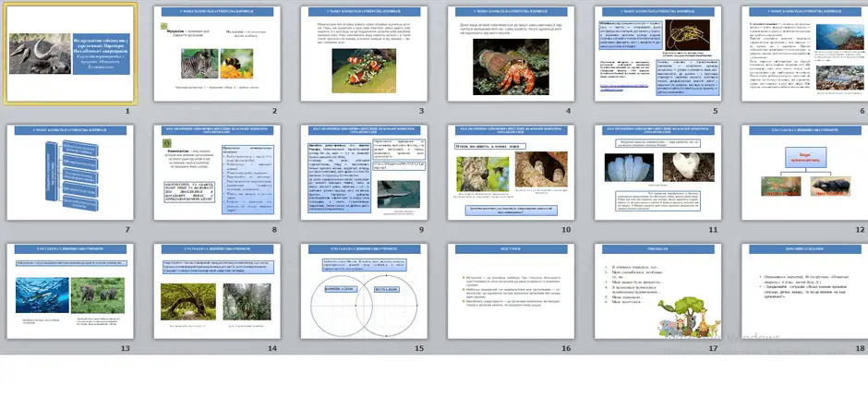Select slide 13 with fish and elephants
The height and width of the screenshot is (410, 868).
click(x=70, y=291)
